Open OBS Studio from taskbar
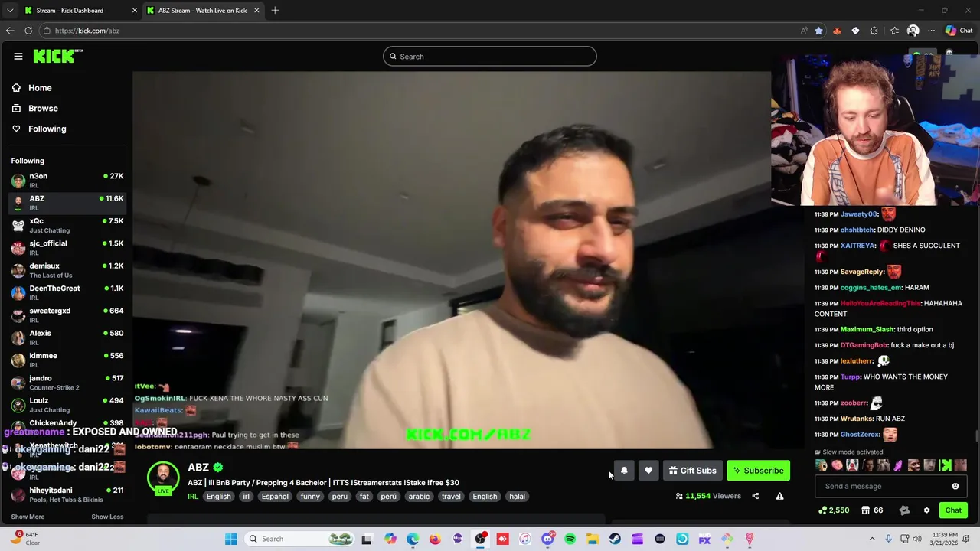Screen dimensions: 980x551 (x=480, y=539)
